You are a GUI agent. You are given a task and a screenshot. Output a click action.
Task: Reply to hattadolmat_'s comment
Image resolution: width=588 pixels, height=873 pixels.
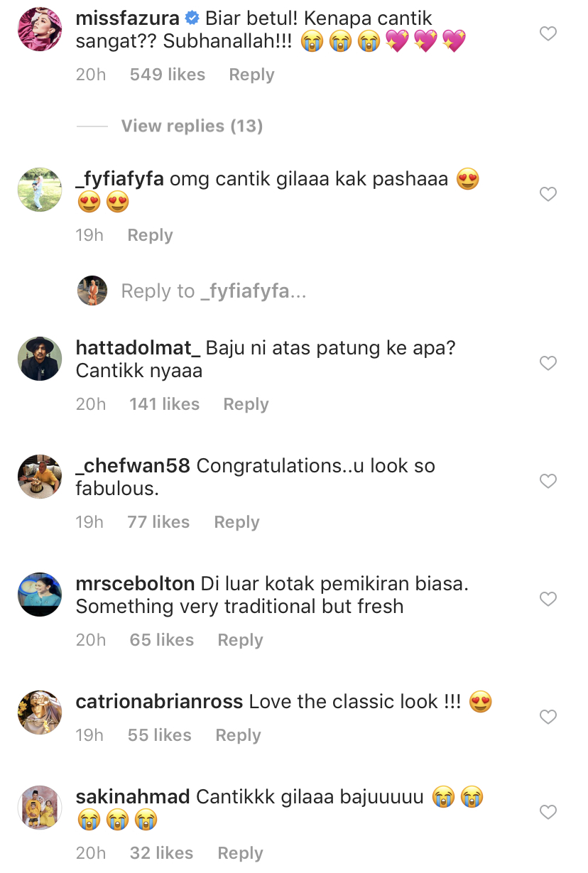[246, 404]
